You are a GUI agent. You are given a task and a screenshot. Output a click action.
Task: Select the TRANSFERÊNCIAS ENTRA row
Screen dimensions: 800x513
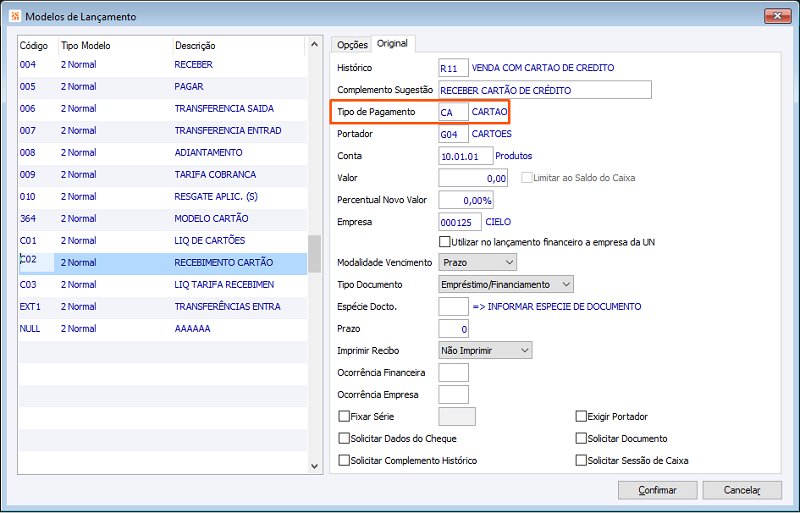click(x=163, y=306)
